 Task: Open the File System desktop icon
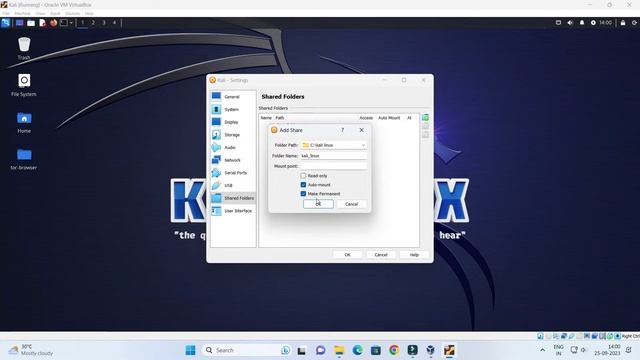24,85
